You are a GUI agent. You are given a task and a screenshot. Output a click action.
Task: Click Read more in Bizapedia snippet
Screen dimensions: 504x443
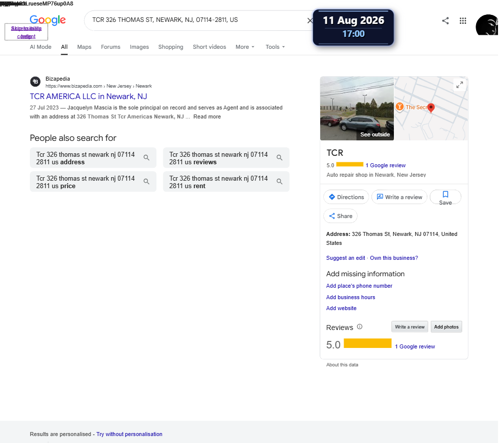tap(207, 116)
